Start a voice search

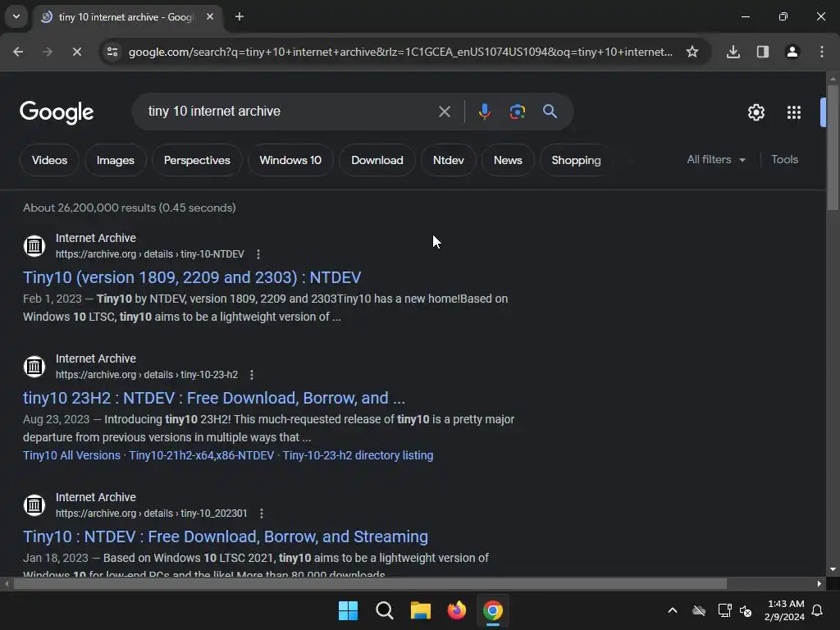484,112
